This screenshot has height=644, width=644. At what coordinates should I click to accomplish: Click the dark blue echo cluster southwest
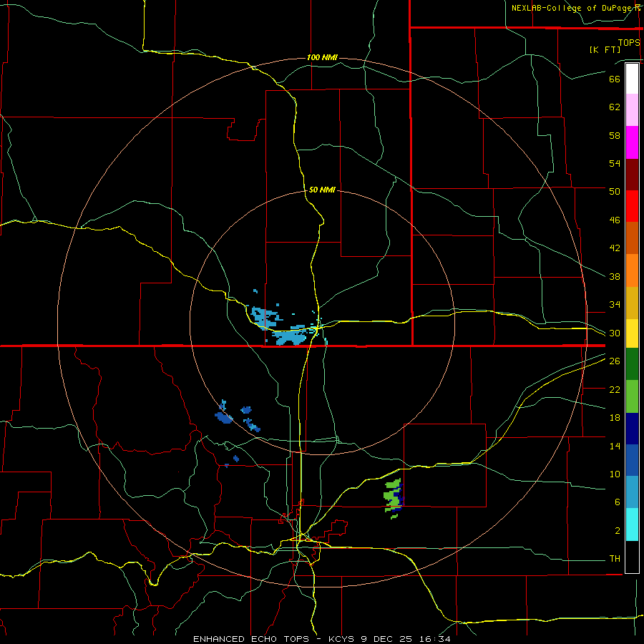(x=224, y=418)
